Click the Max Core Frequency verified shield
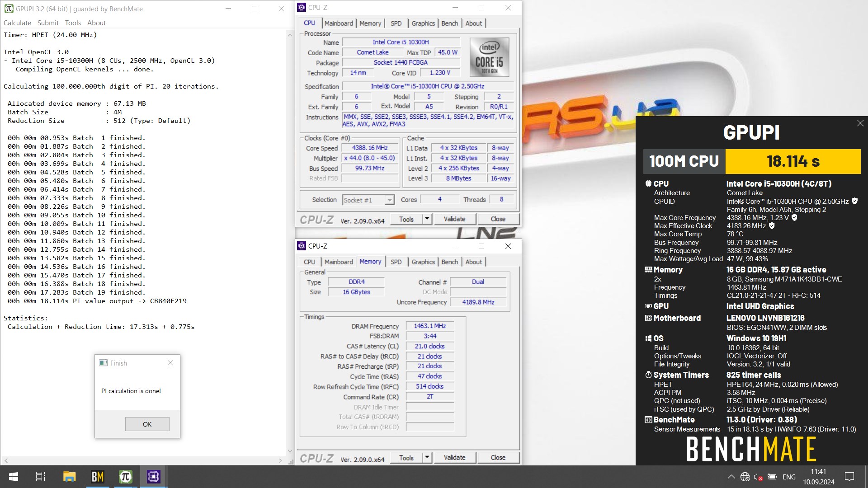868x488 pixels. (x=794, y=217)
